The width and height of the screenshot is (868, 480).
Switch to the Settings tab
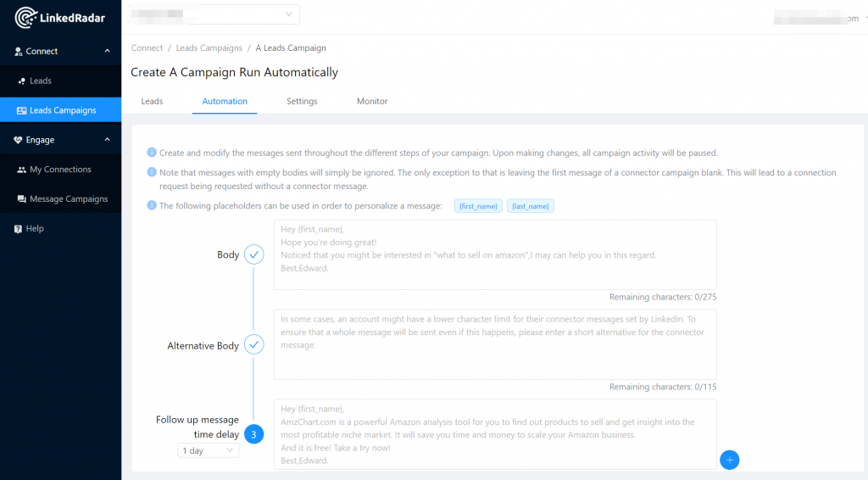[302, 102]
